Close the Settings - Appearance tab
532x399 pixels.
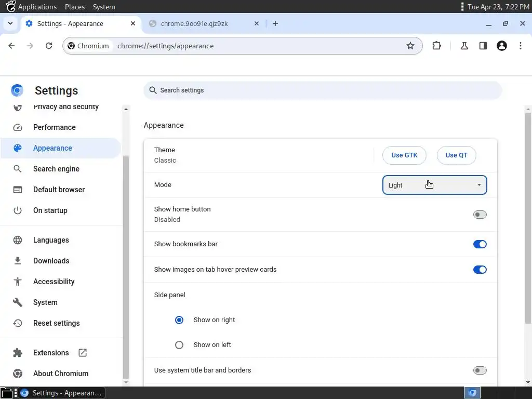[133, 23]
